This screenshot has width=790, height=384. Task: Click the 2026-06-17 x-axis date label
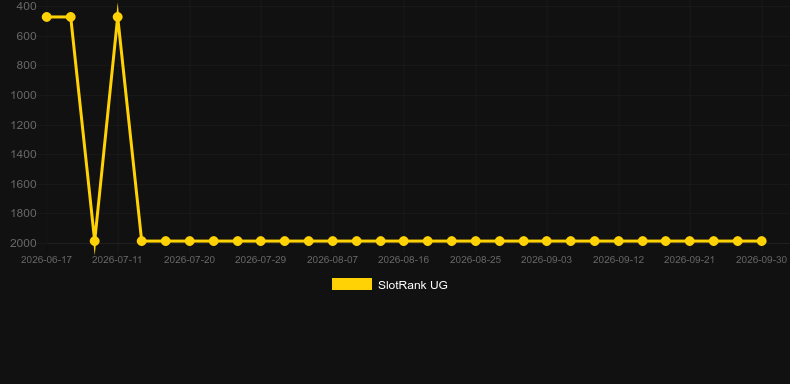pos(46,260)
